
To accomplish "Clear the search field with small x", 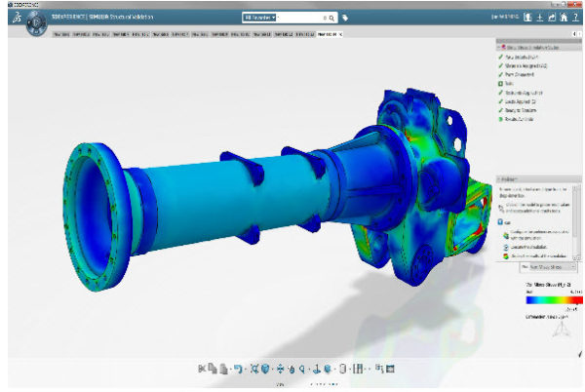I will pos(325,18).
